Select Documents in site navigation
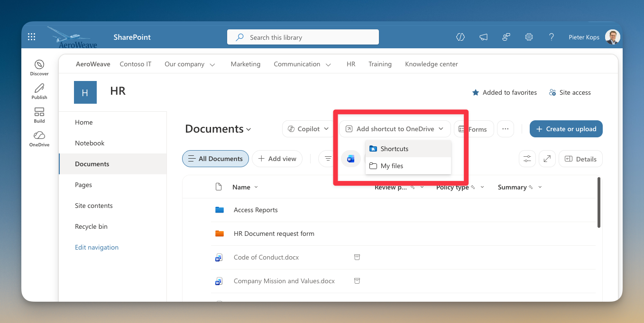 (113, 164)
